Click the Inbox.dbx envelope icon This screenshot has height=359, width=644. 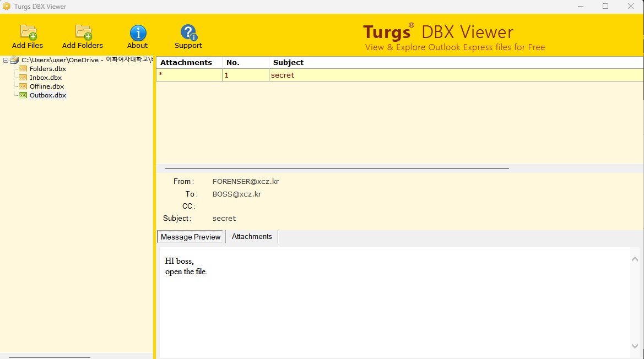click(x=23, y=78)
